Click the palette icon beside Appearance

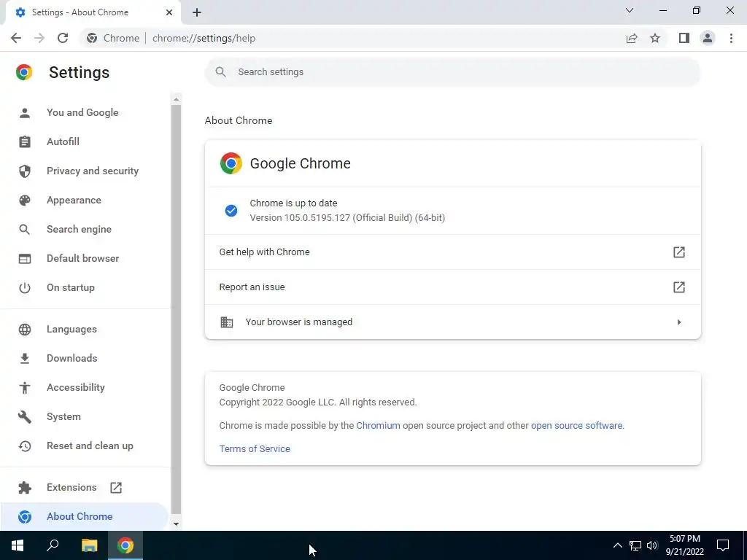pyautogui.click(x=25, y=200)
